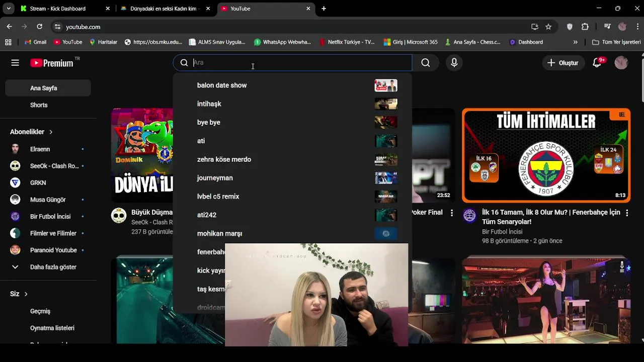Viewport: 644px width, 362px height.
Task: Click thumbnail beside balon date show suggestion
Action: [386, 85]
